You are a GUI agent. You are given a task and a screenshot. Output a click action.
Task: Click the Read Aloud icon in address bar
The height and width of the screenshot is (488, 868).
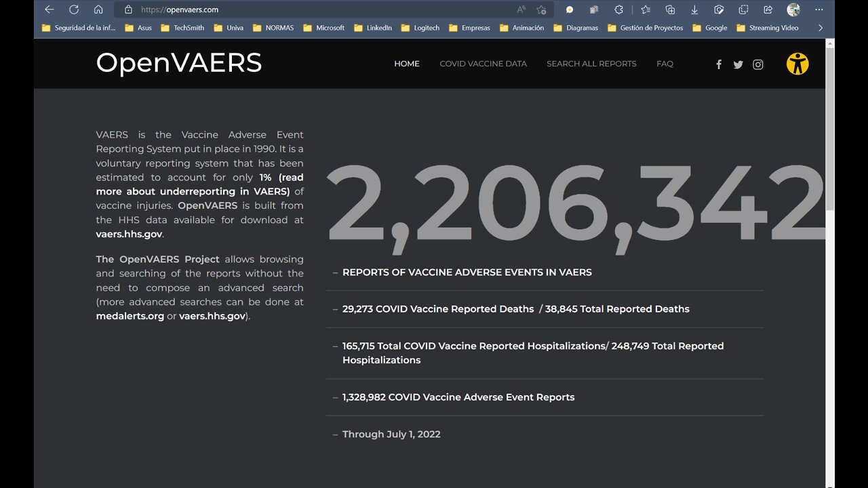(521, 9)
